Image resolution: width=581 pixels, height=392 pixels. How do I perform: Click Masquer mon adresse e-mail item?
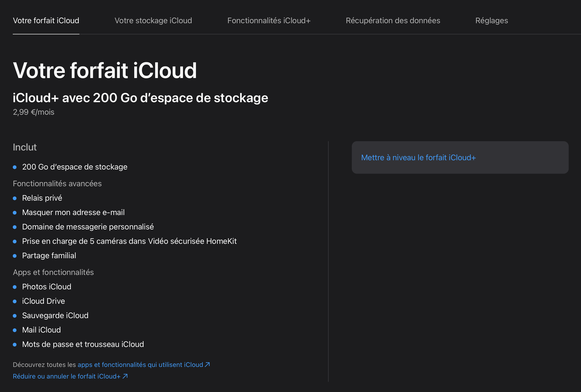73,212
